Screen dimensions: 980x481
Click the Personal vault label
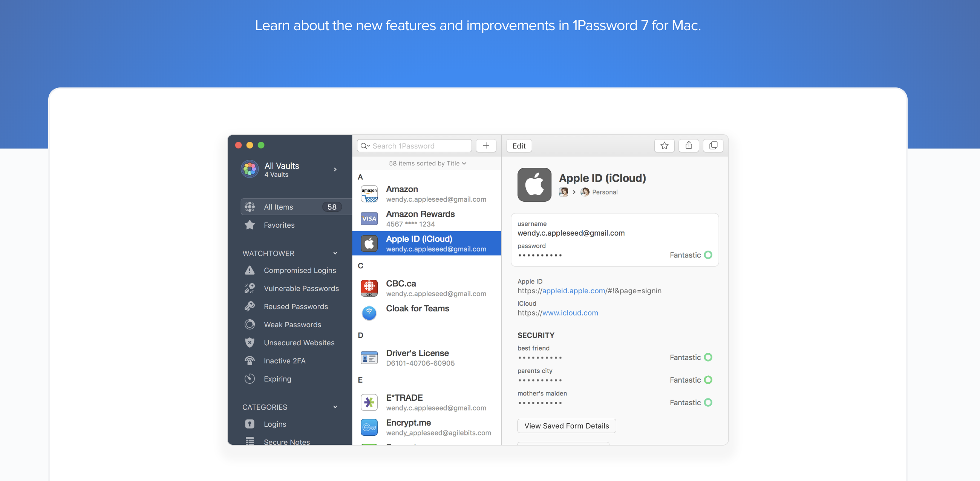pyautogui.click(x=605, y=192)
